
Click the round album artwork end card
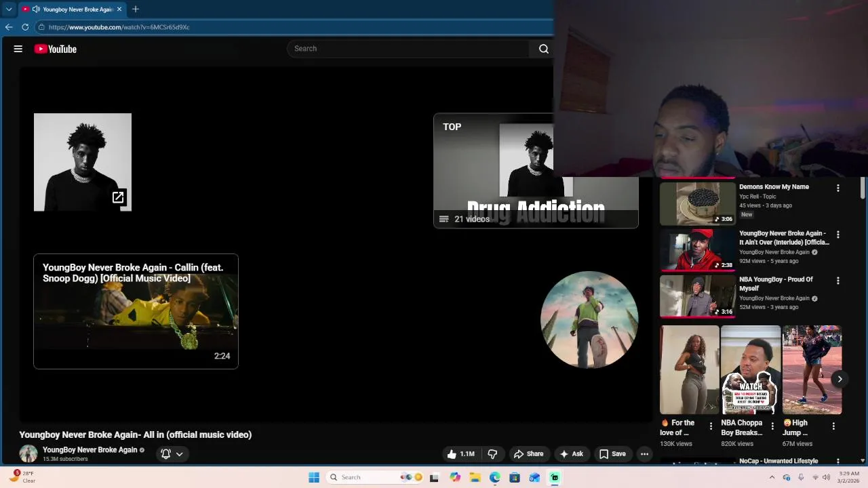click(589, 320)
